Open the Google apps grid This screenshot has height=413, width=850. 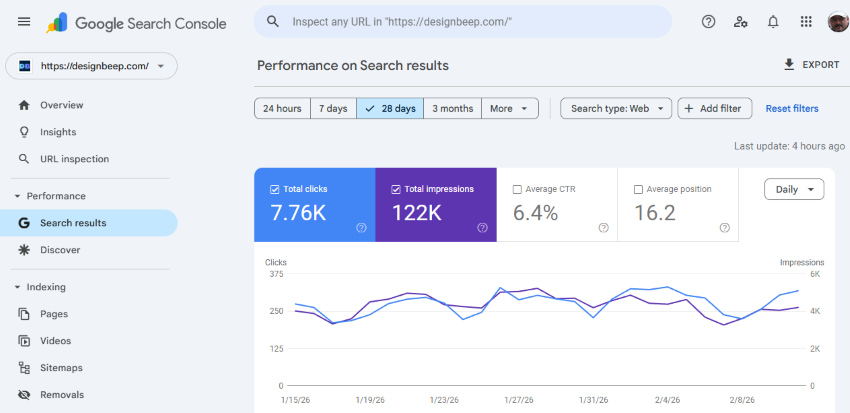806,22
